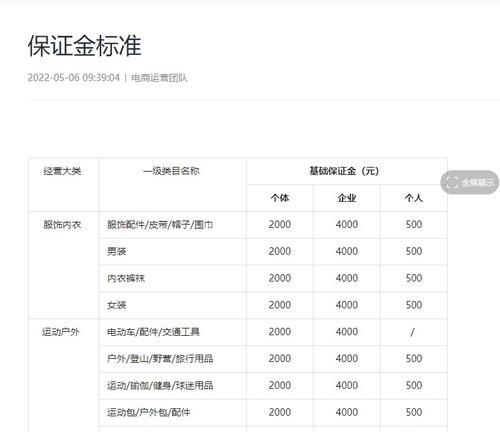This screenshot has width=500, height=432.
Task: Click the 500 value in 内衣裤袜 row
Action: tap(414, 278)
